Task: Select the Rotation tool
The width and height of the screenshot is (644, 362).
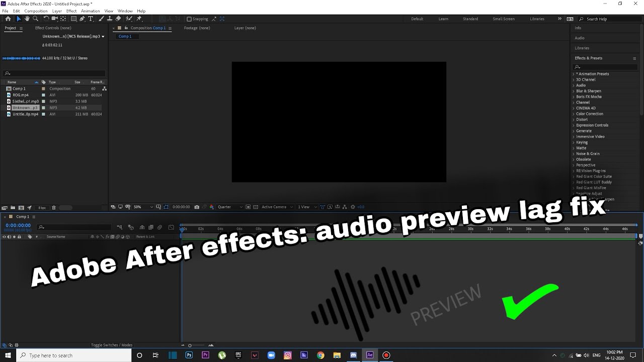Action: (46, 19)
